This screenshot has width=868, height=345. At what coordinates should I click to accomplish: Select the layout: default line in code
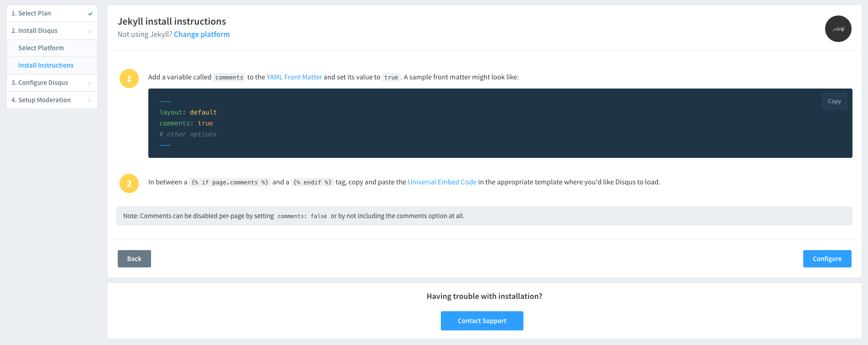(188, 112)
